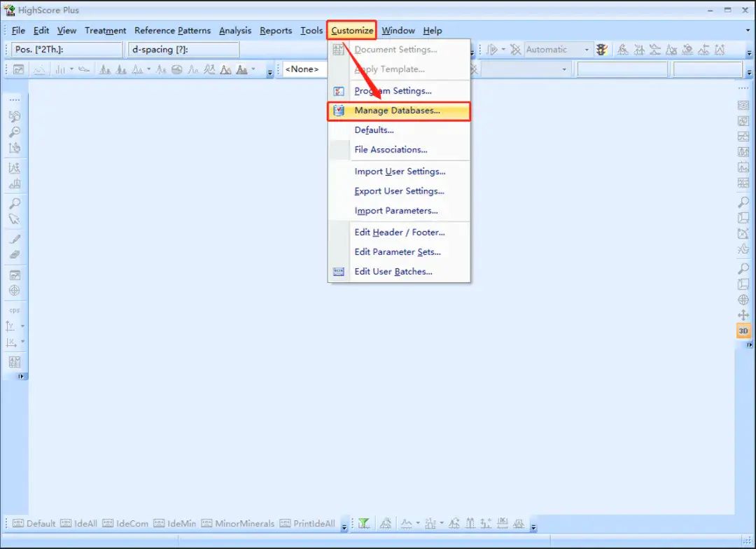Click the run batch play icon
Image resolution: width=756 pixels, height=549 pixels.
tap(492, 49)
